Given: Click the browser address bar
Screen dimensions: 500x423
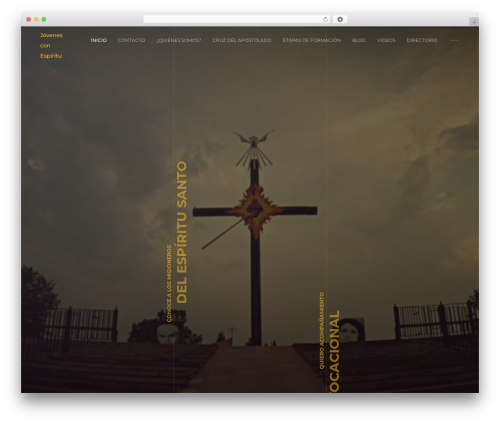Looking at the screenshot, I should [237, 20].
